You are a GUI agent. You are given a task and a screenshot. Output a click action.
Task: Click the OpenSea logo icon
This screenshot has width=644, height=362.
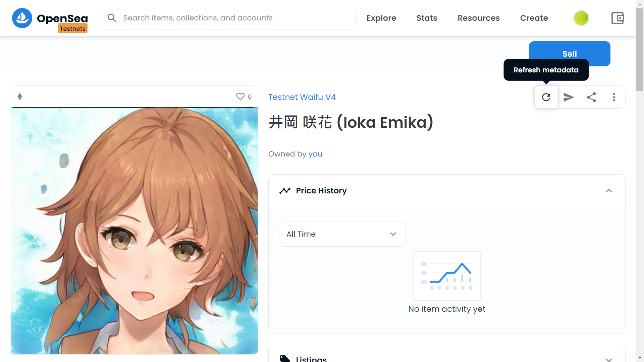tap(22, 18)
